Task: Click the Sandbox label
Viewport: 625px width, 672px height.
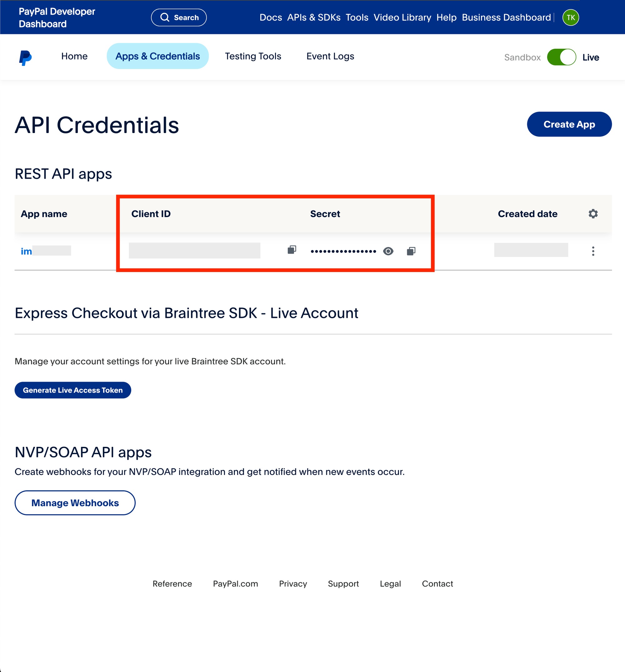Action: (x=522, y=57)
